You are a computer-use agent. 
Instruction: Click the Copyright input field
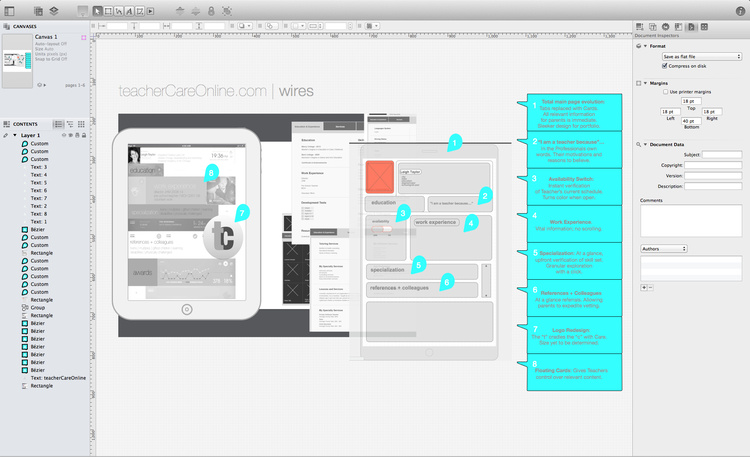[713, 165]
